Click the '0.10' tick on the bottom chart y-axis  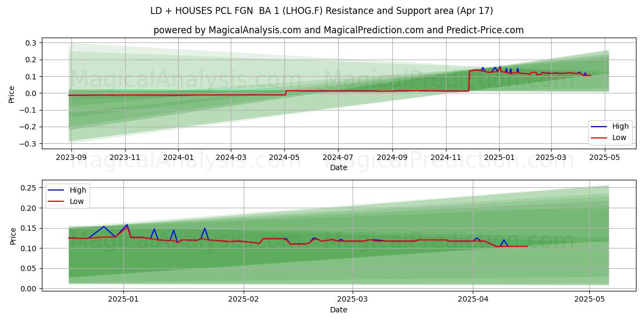(29, 248)
